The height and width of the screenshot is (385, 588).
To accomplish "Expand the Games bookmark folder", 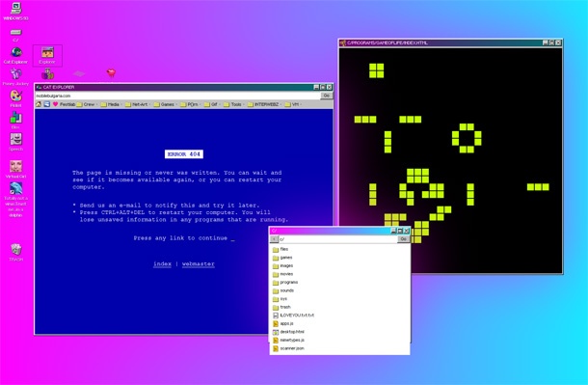I will pos(165,104).
